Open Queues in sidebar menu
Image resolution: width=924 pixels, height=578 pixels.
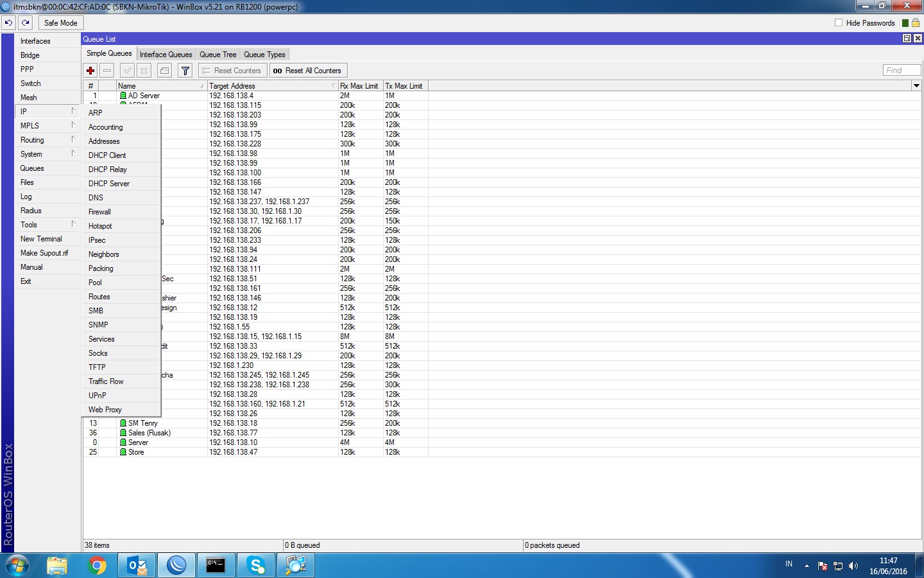coord(48,168)
